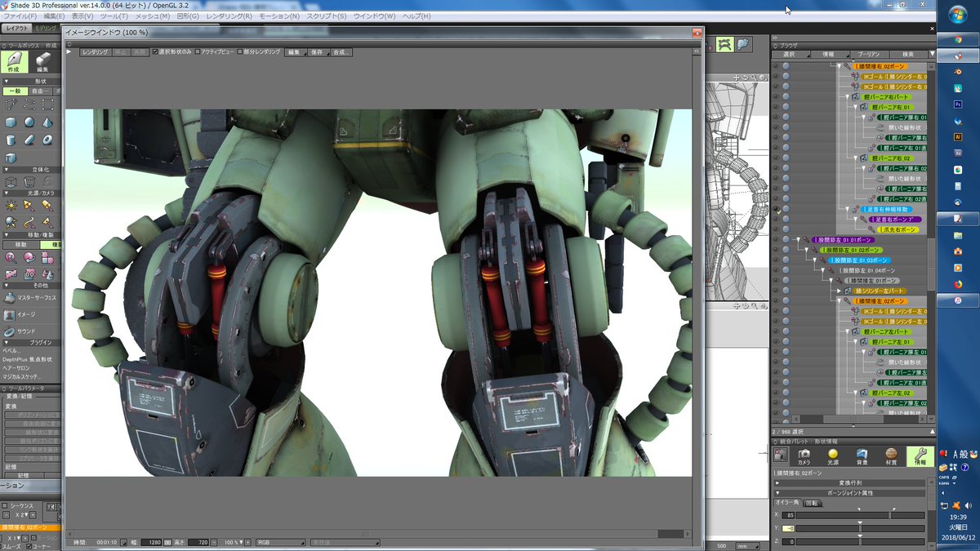The width and height of the screenshot is (980, 551).
Task: Click the 合成... button
Action: click(341, 51)
